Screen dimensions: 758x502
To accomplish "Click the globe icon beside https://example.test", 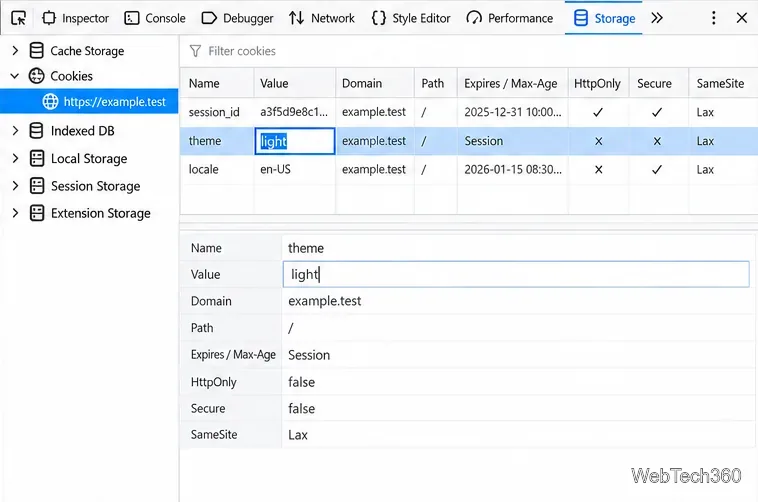I will point(50,102).
